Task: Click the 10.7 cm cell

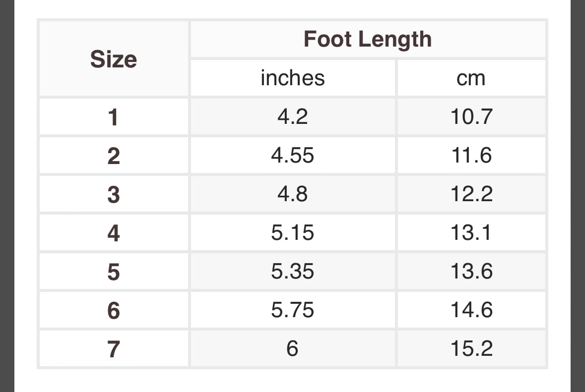Action: tap(471, 117)
